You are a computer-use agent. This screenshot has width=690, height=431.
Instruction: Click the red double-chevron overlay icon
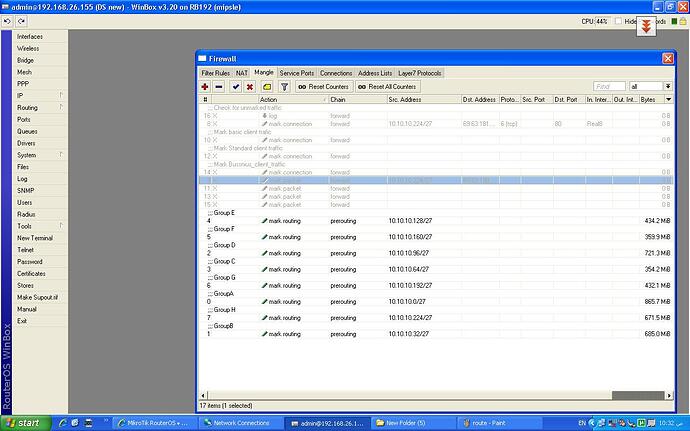[646, 26]
